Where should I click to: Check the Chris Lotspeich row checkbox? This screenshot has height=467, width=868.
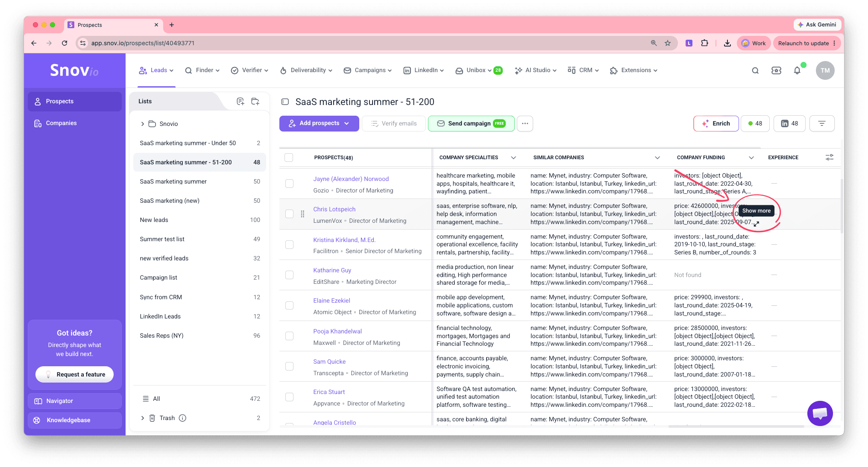click(x=289, y=214)
